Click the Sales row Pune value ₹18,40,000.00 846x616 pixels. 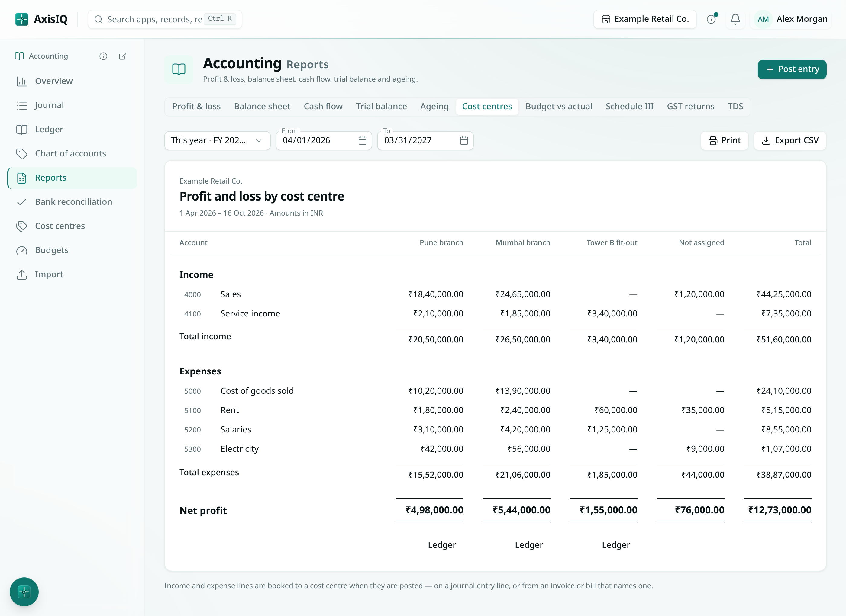click(x=436, y=294)
